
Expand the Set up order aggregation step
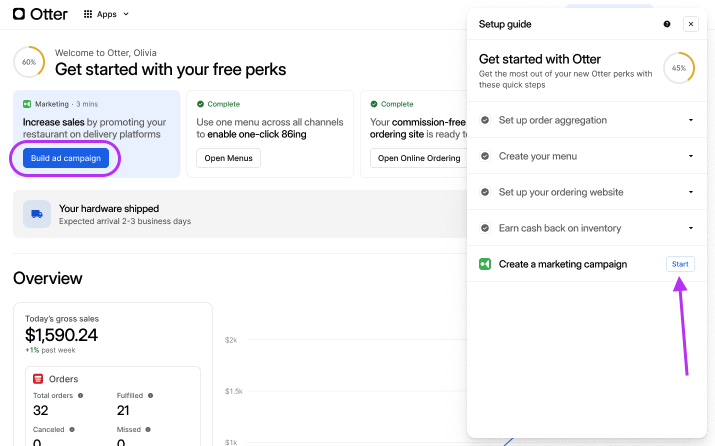coord(690,120)
